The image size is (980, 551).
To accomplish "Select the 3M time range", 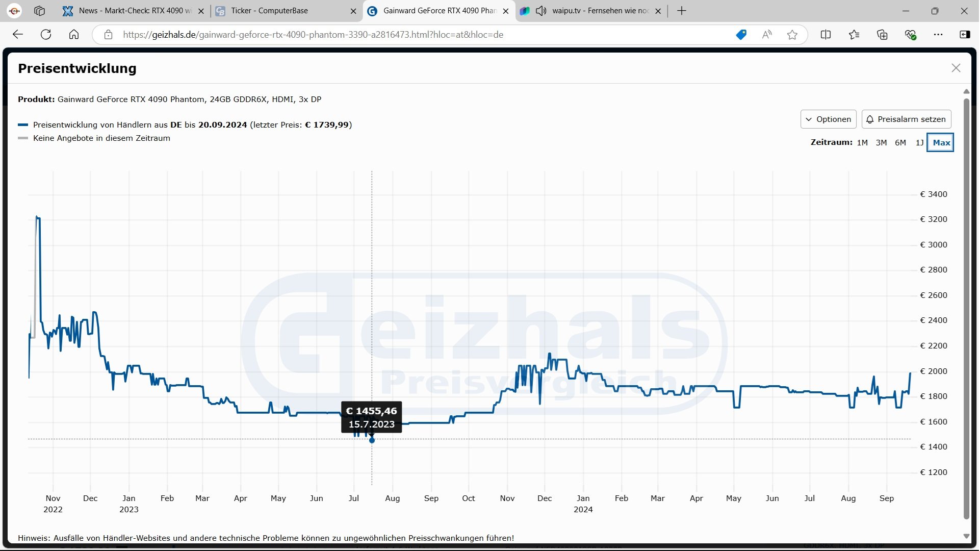I will (x=881, y=143).
